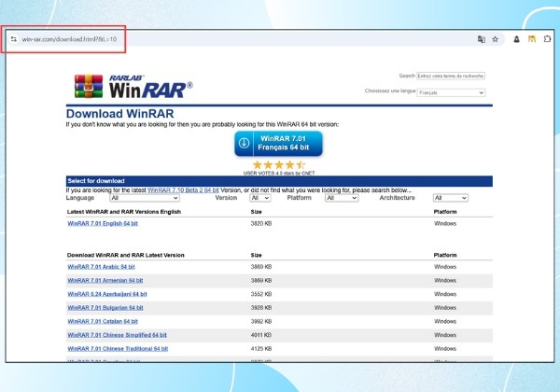This screenshot has height=392, width=560.
Task: Bookmark this page with the star icon
Action: 495,39
